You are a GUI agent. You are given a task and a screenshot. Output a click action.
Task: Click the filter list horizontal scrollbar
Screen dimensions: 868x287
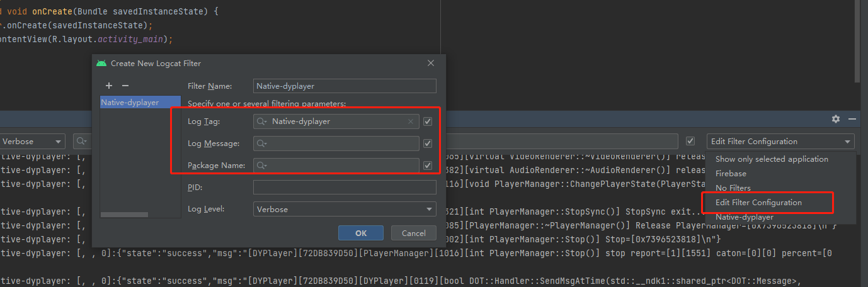pyautogui.click(x=140, y=215)
